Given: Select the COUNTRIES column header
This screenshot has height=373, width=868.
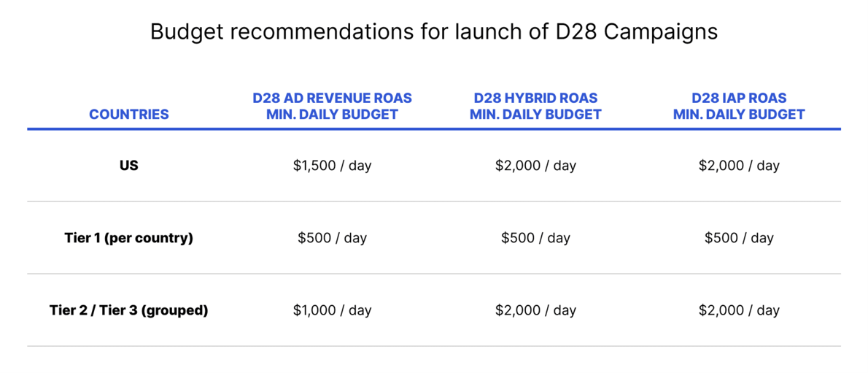Looking at the screenshot, I should [x=129, y=115].
